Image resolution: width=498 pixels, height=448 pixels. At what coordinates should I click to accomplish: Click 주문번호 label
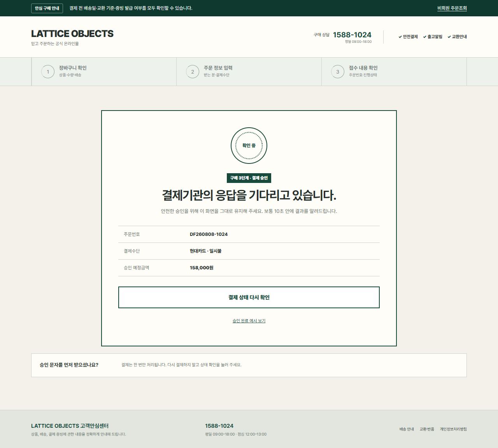point(132,234)
